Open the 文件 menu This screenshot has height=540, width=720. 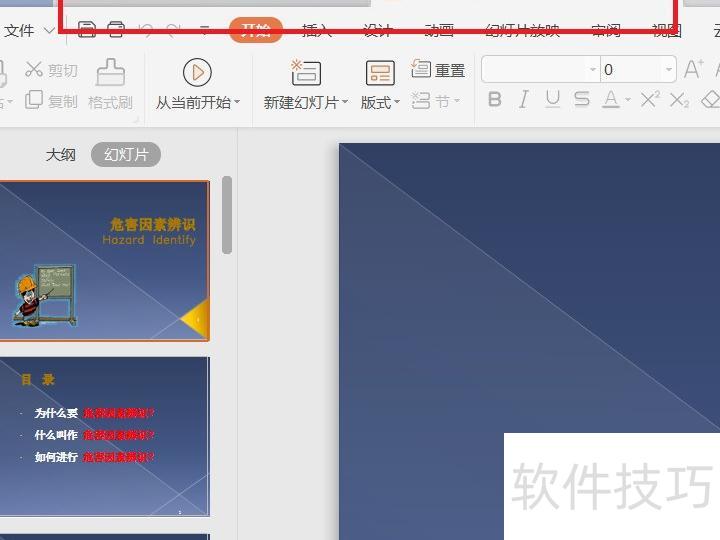tap(19, 31)
